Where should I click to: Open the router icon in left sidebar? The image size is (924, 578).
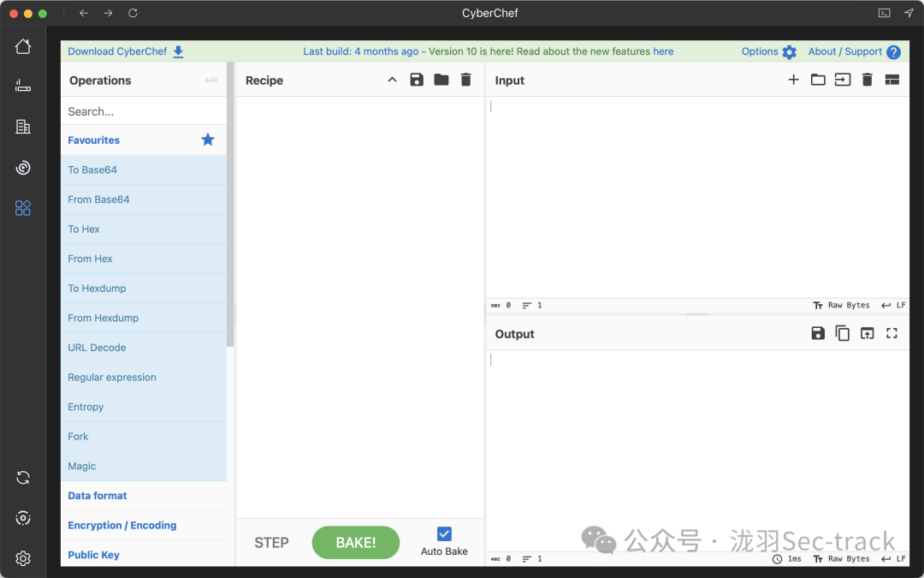point(23,86)
